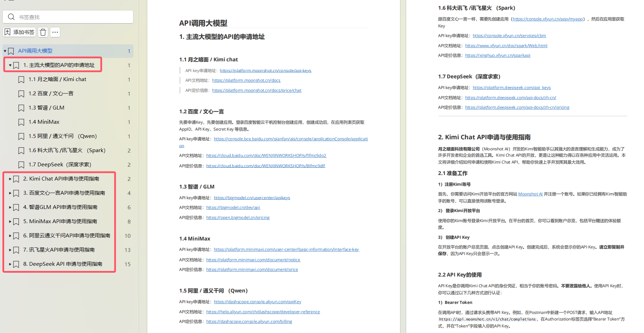Select bookmark 1. 主流大模型的API的申请地址
Viewport: 644px width, 333px height.
click(59, 65)
